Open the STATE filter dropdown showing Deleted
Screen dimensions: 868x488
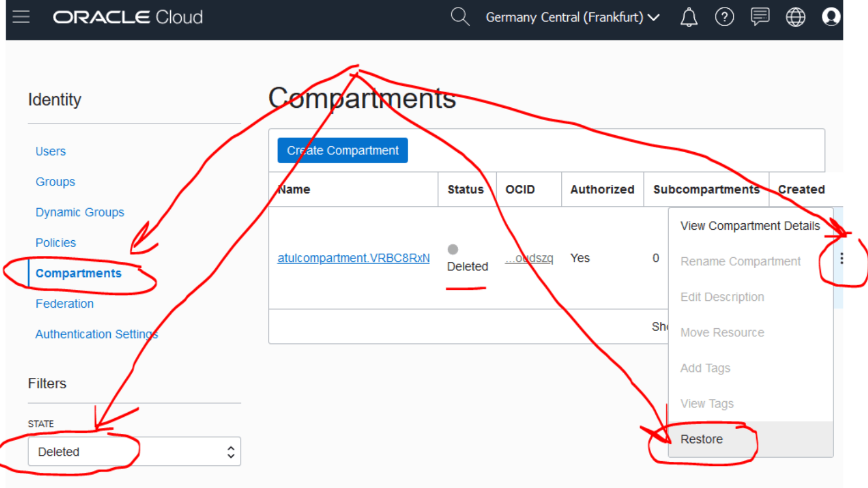pos(134,451)
